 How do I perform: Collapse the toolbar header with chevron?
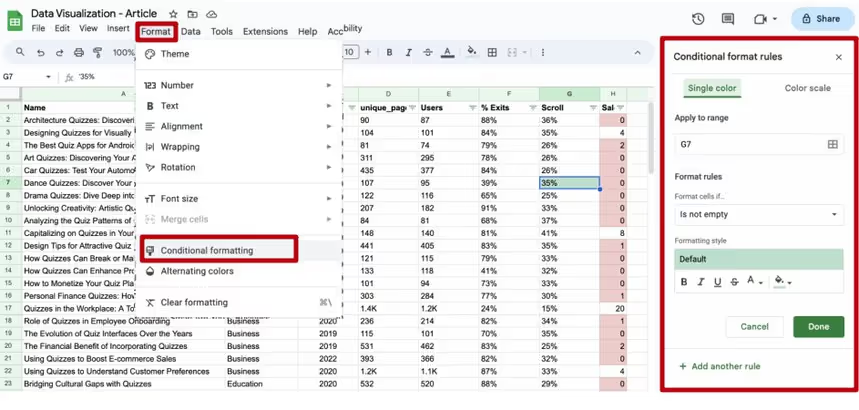coord(637,53)
